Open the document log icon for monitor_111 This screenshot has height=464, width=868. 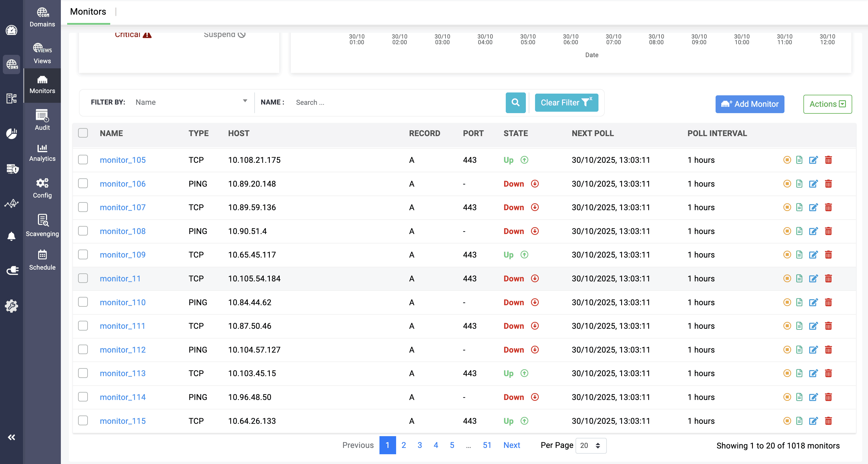tap(799, 326)
